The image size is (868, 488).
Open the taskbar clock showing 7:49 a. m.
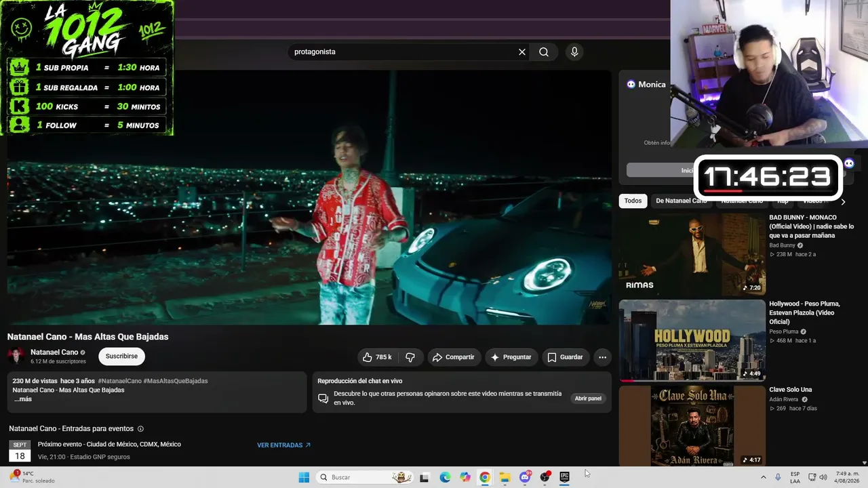coord(848,477)
